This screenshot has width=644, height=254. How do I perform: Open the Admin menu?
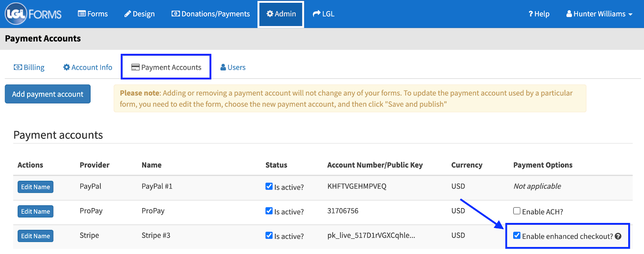coord(281,14)
